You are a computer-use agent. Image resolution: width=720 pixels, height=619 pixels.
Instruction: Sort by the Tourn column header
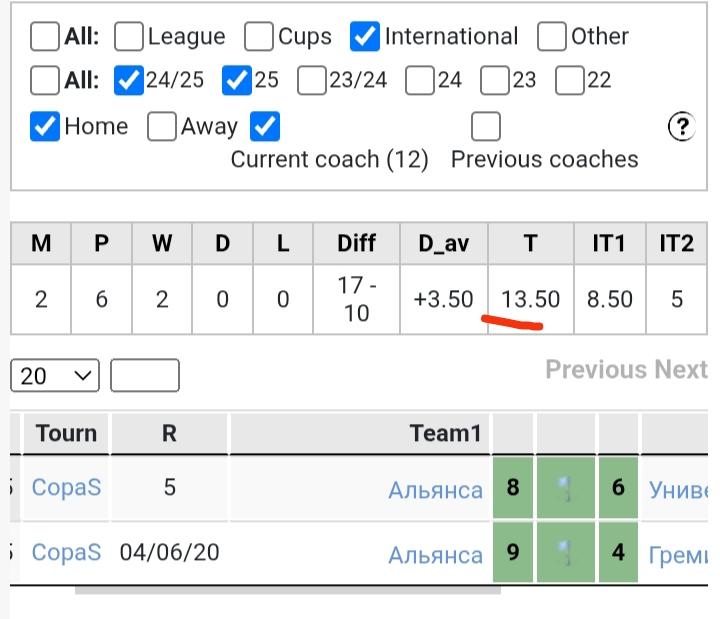(66, 433)
